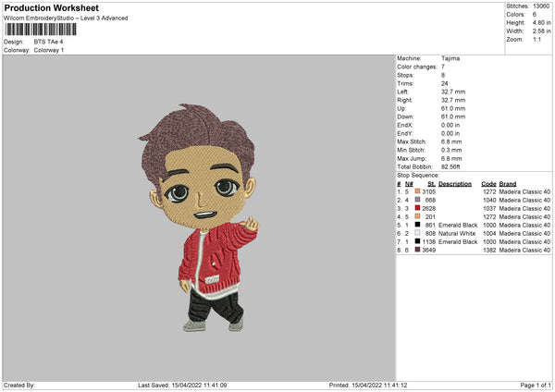Image resolution: width=555 pixels, height=392 pixels.
Task: Click 'Emerald Black' in the 1138 row
Action: click(458, 241)
